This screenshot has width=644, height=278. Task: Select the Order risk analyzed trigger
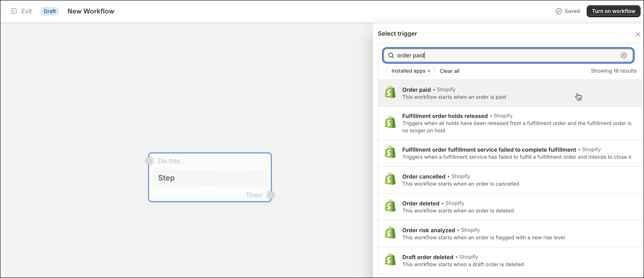510,234
